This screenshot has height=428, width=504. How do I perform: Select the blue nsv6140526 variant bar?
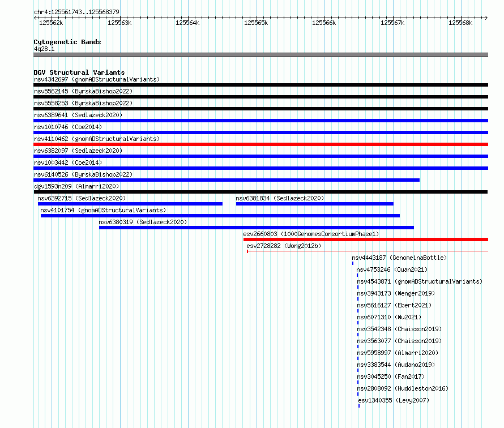[227, 180]
